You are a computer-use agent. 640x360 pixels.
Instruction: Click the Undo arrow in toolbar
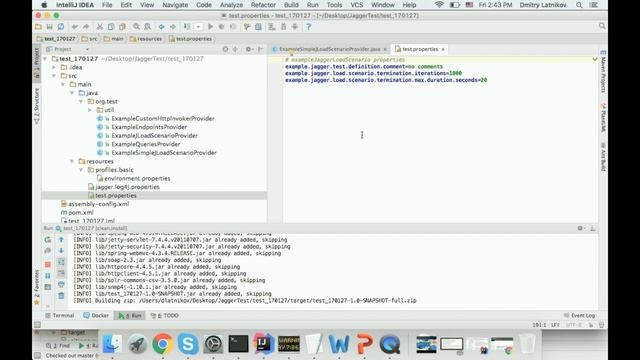coord(74,27)
